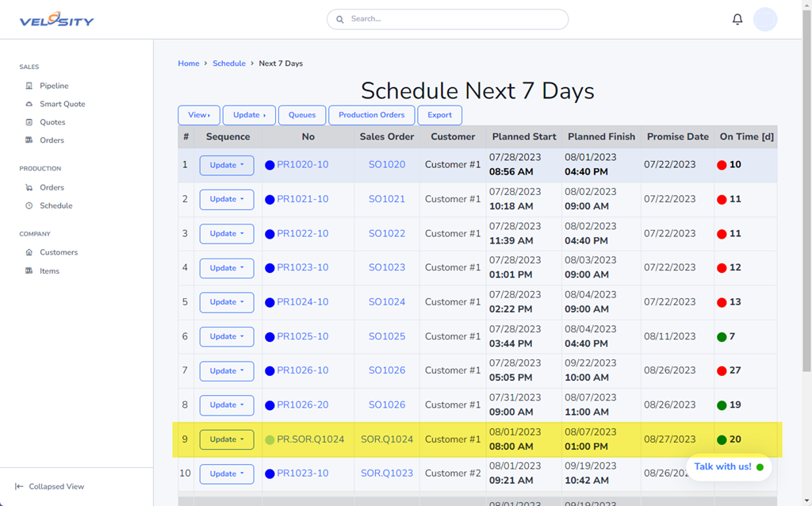Open Update dropdown for row 1
Screen dimensions: 812x506
point(227,165)
